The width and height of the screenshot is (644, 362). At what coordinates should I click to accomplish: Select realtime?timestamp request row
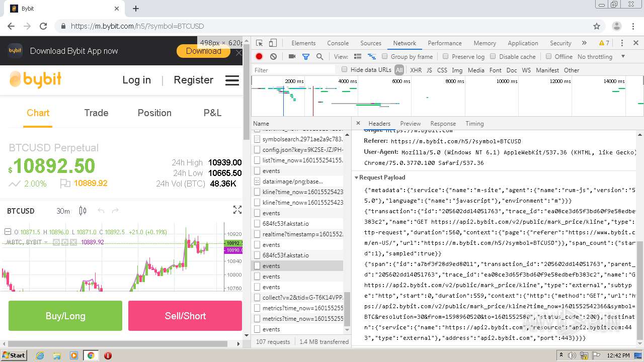click(x=297, y=234)
